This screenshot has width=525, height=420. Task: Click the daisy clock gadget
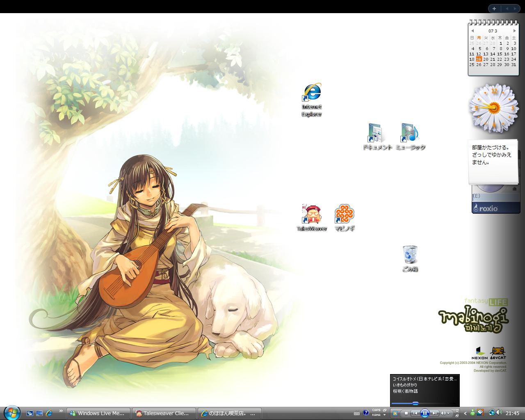click(494, 107)
